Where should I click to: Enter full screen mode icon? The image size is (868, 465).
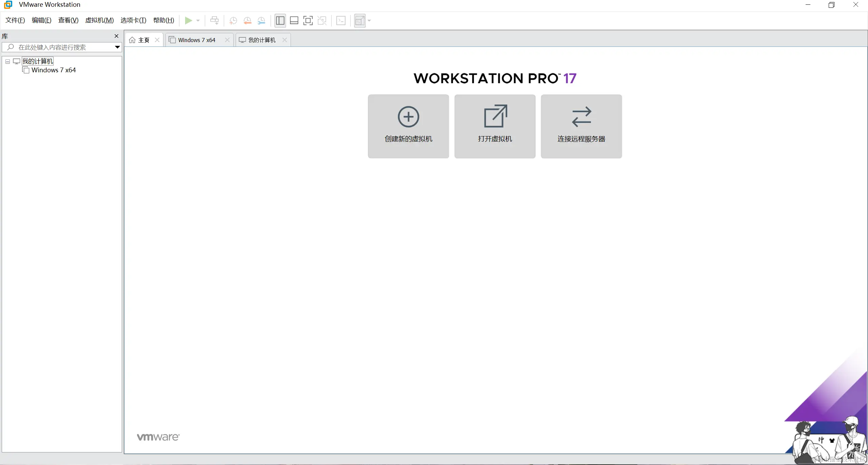coord(308,20)
